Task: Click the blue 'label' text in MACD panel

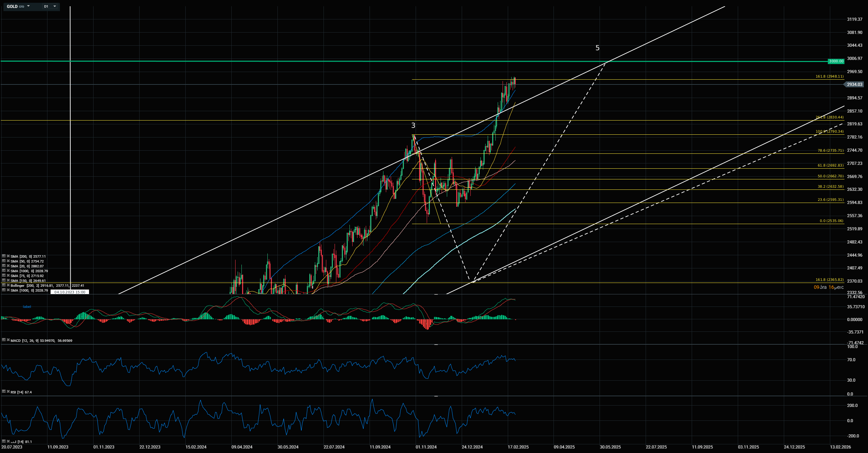Action: (x=27, y=307)
